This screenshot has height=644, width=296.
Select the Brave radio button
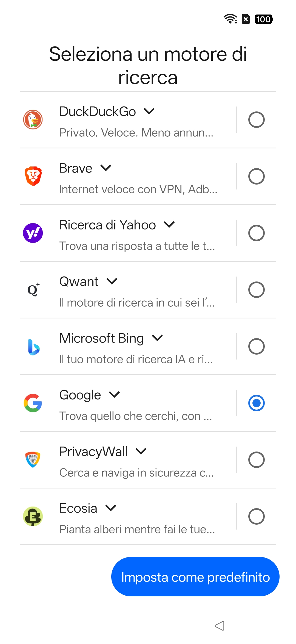point(256,176)
